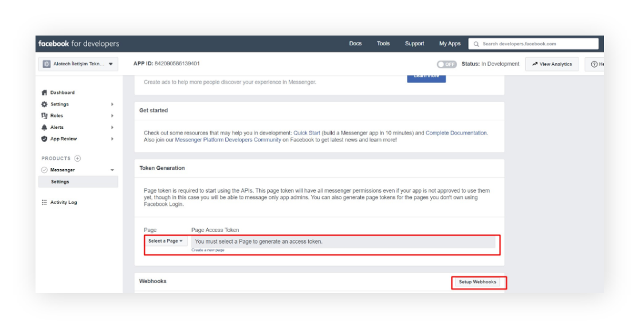Expand the Roles submenu arrow
Viewport: 644px width, 333px height.
click(112, 116)
